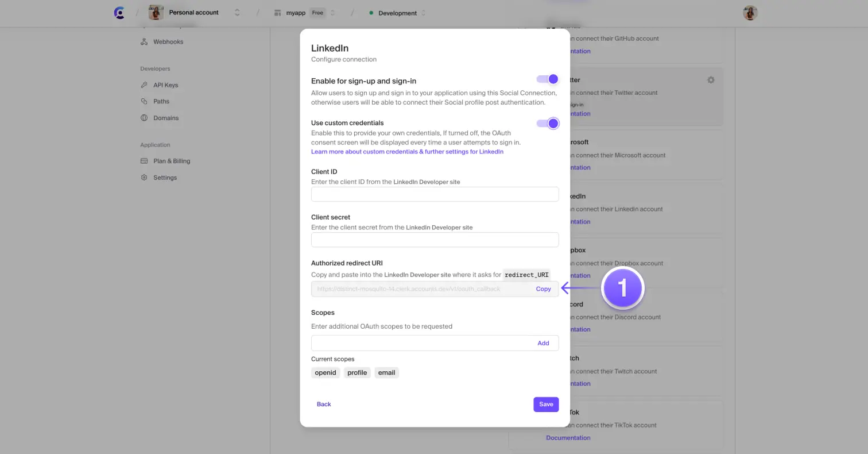This screenshot has height=454, width=868.
Task: Open the LinkedIn custom credentials documentation link
Action: pos(407,151)
